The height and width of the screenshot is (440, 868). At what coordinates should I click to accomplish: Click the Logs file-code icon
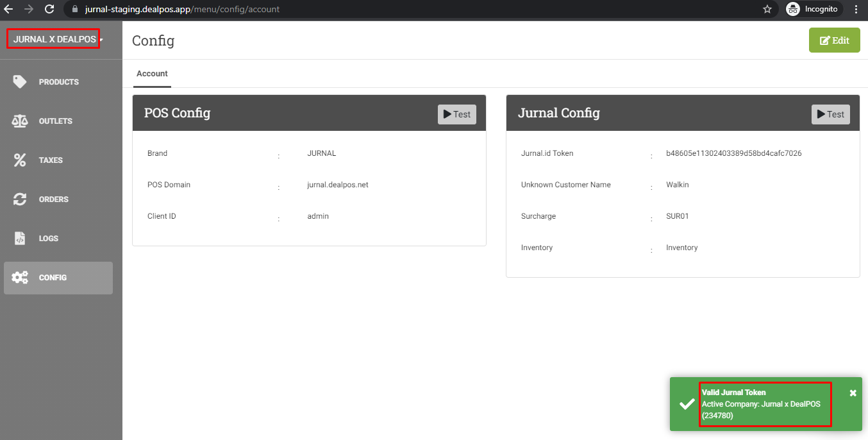click(20, 239)
